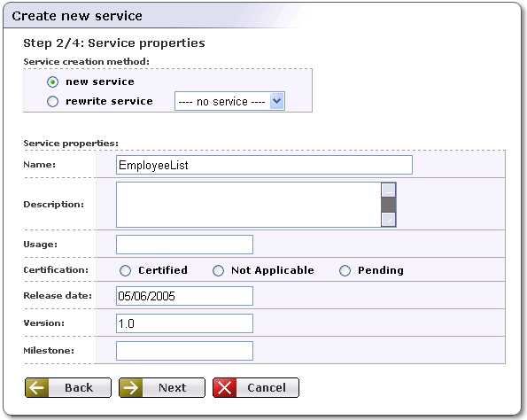Click the "Step 2/4: Service properties" heading
527x420 pixels.
pyautogui.click(x=114, y=43)
